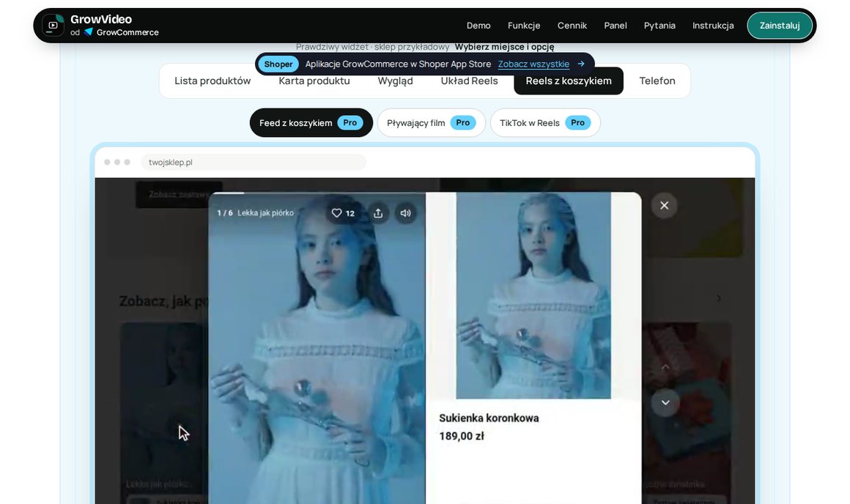Select the Pływający film option

[x=431, y=123]
